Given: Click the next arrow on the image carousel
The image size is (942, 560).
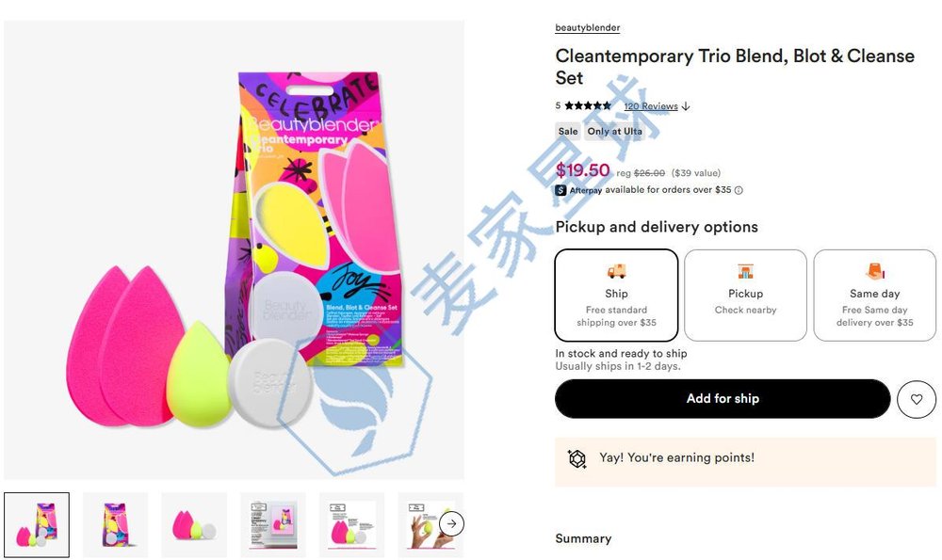Looking at the screenshot, I should tap(451, 524).
